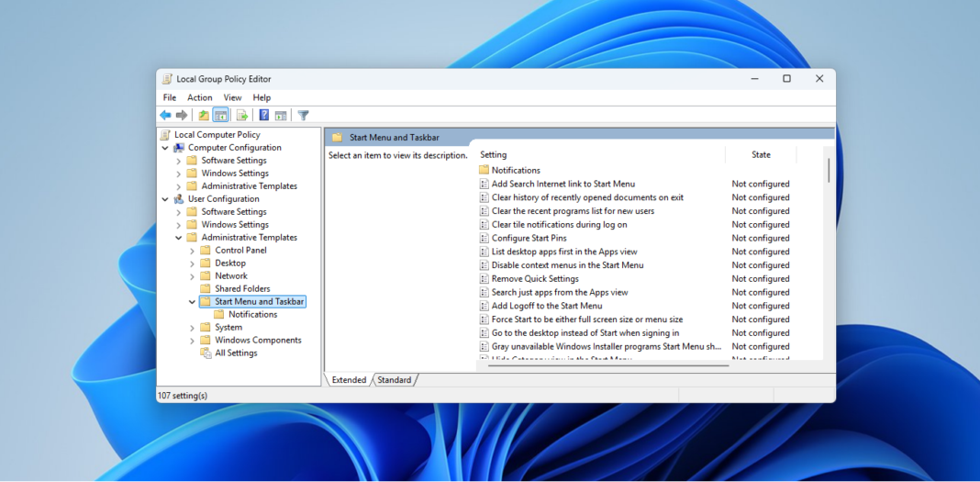Select Notifications under Start Menu and Taskbar tree
This screenshot has width=980, height=482.
click(x=252, y=315)
